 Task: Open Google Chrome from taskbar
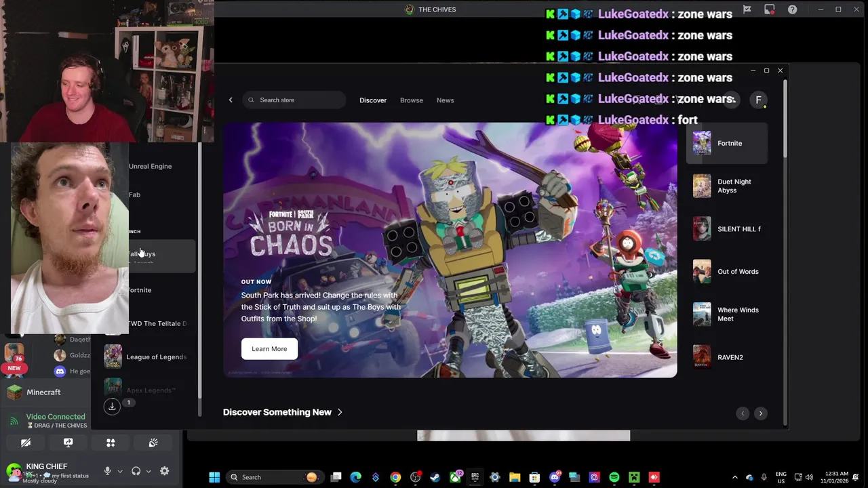pyautogui.click(x=395, y=477)
